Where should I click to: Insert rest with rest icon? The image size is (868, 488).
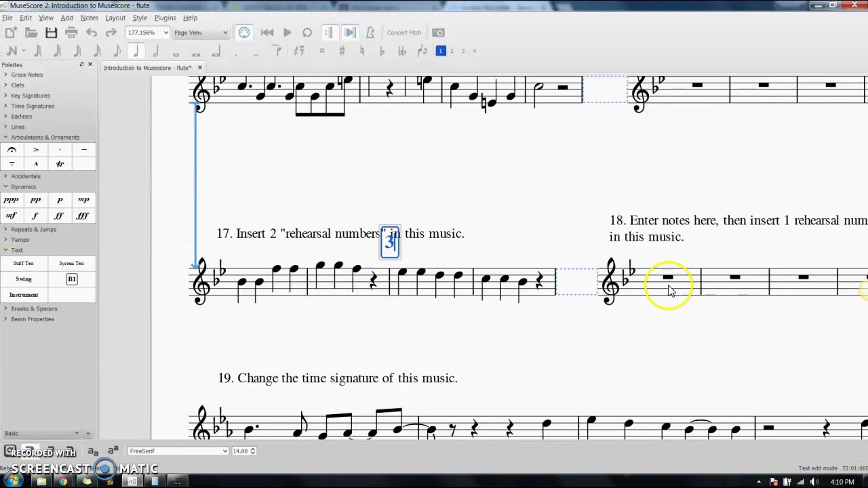click(299, 51)
